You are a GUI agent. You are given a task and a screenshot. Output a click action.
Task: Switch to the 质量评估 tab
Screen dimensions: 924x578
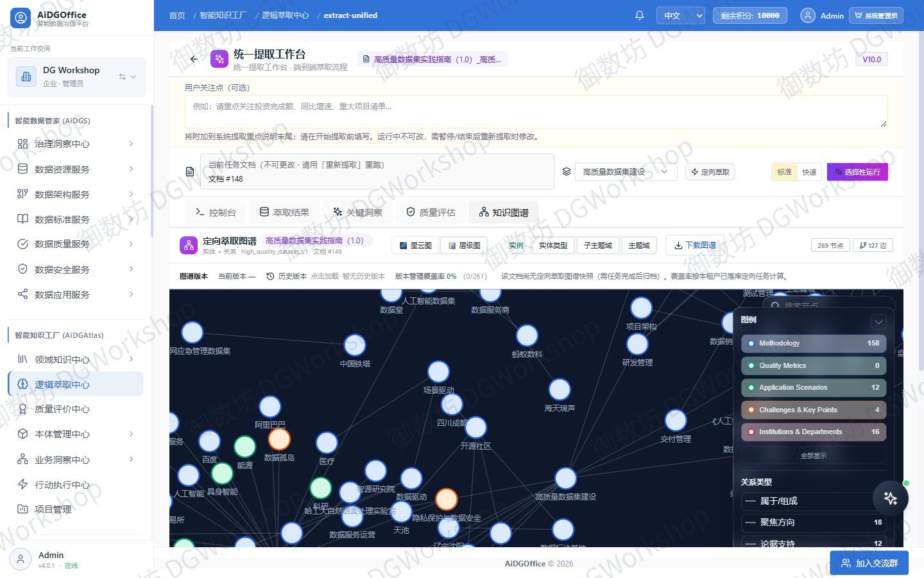(431, 213)
